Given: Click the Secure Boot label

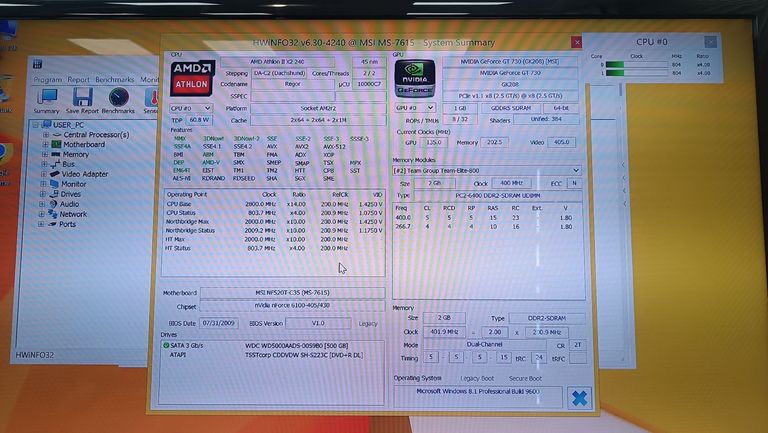Looking at the screenshot, I should (525, 379).
